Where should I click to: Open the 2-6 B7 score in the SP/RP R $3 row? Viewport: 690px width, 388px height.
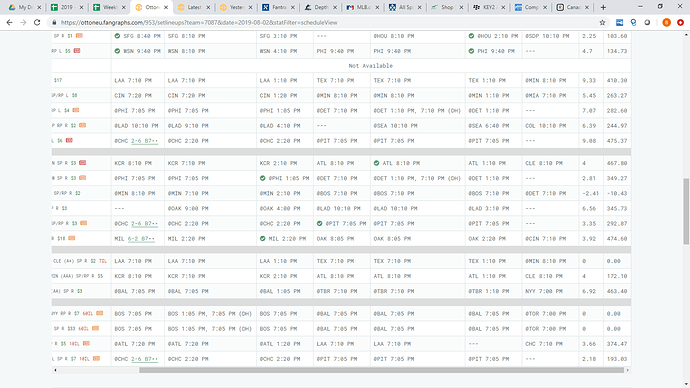pyautogui.click(x=144, y=223)
